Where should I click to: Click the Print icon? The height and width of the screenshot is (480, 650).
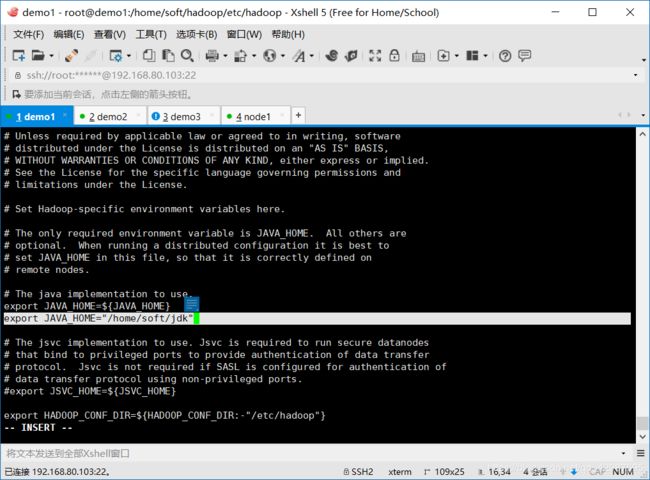(212, 56)
